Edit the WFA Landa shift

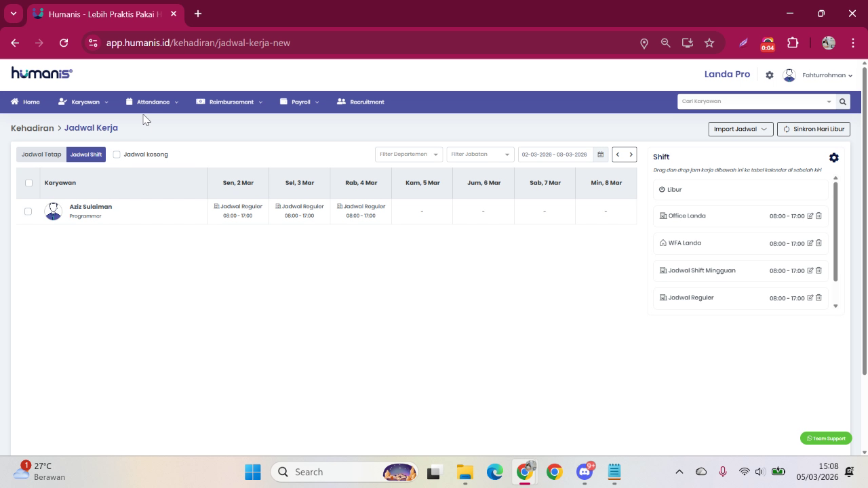(x=810, y=243)
